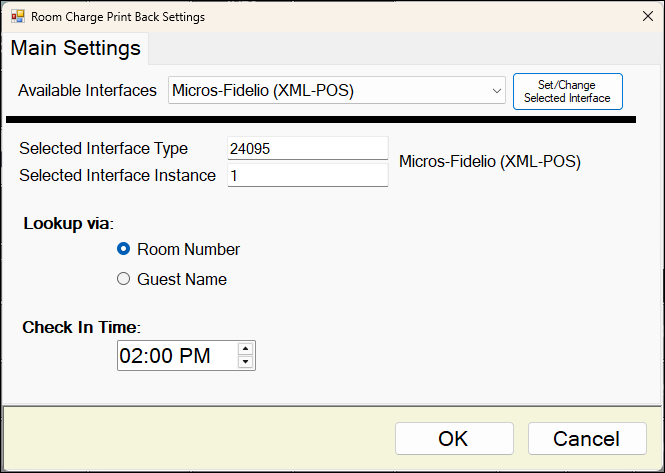Close the Room Charge Print Back Settings dialog
The image size is (665, 473).
[648, 16]
